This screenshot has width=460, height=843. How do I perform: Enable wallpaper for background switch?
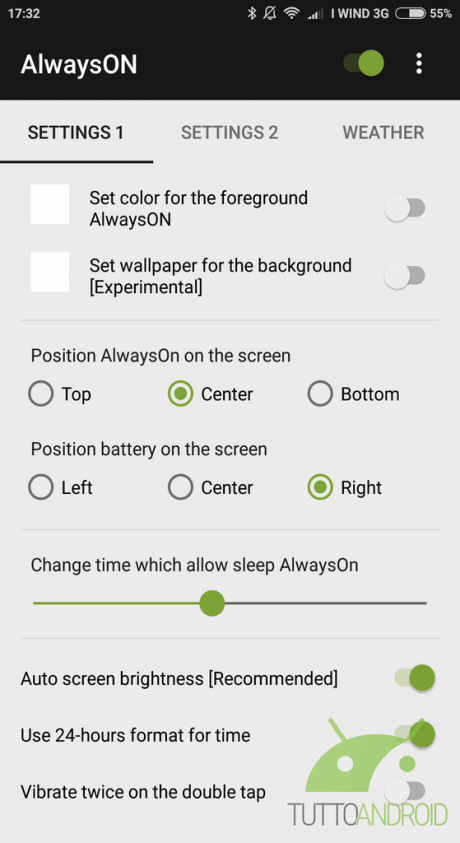405,276
